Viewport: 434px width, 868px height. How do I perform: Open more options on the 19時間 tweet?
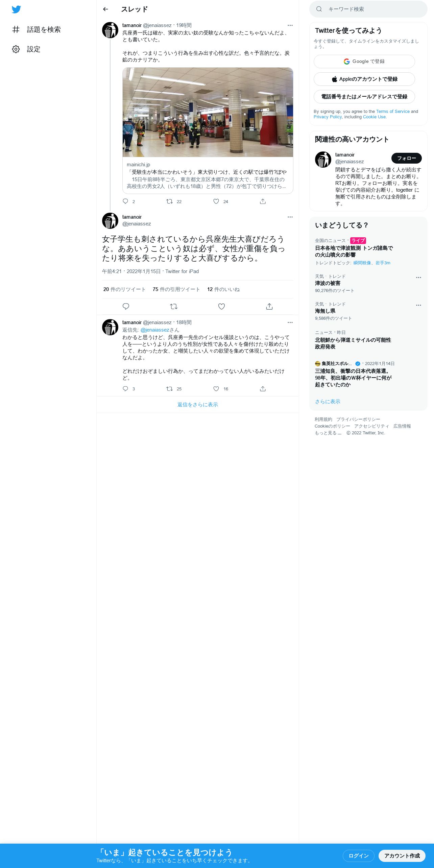click(x=290, y=25)
